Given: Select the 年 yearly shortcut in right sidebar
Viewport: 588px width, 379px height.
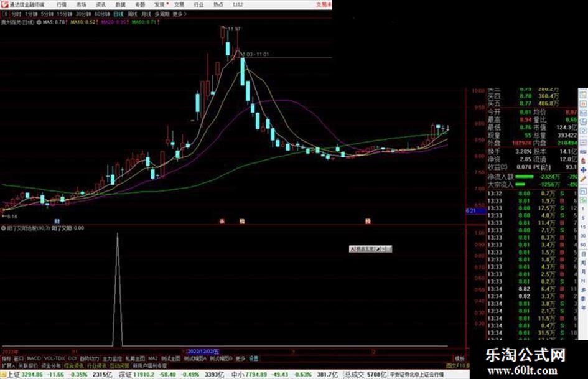Looking at the screenshot, I should 583,308.
